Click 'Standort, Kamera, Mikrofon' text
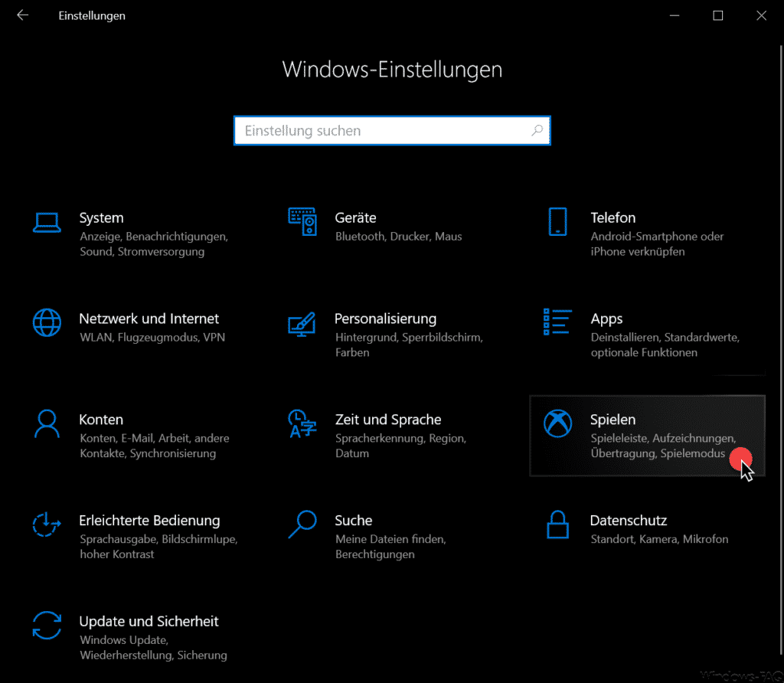Viewport: 784px width, 683px height. (x=659, y=540)
